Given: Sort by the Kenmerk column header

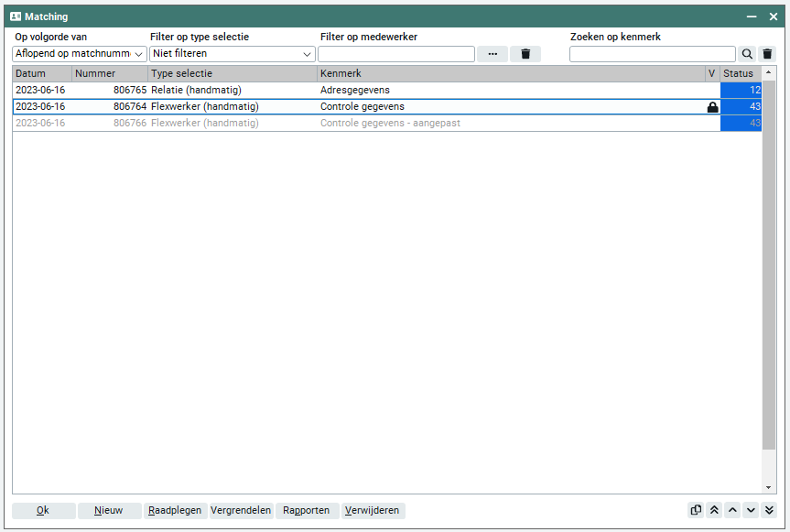Looking at the screenshot, I should (510, 73).
